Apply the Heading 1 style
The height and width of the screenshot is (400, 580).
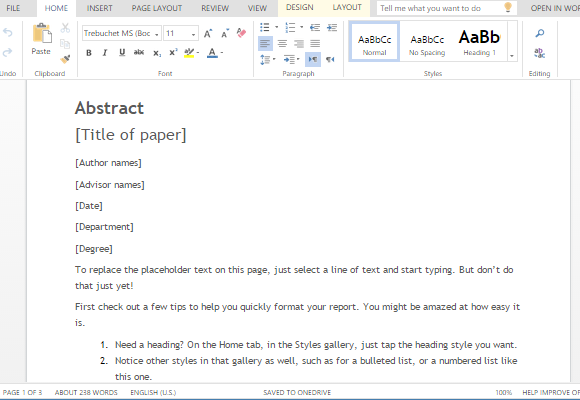click(x=480, y=41)
